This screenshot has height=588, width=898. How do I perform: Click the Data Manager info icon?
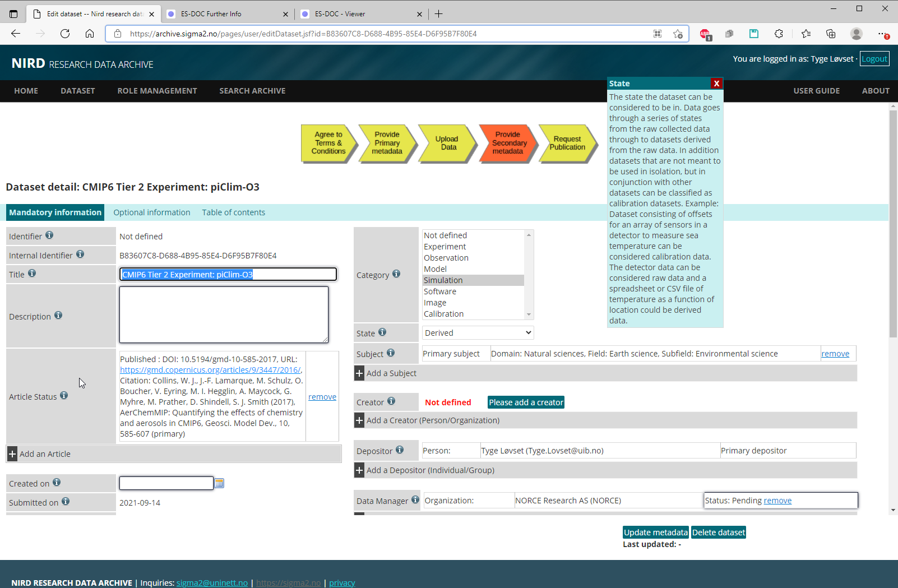coord(415,499)
